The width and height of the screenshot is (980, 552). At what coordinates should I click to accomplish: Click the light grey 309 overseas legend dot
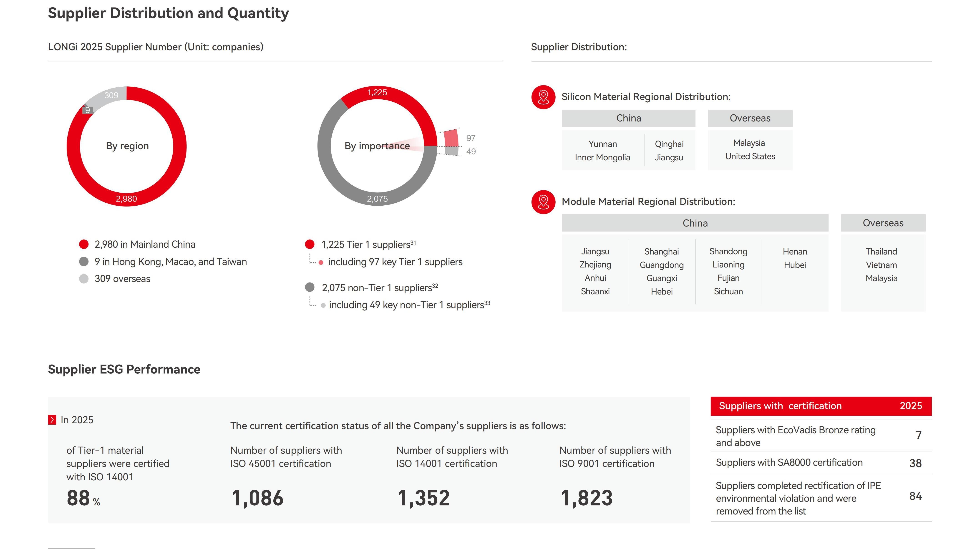84,279
